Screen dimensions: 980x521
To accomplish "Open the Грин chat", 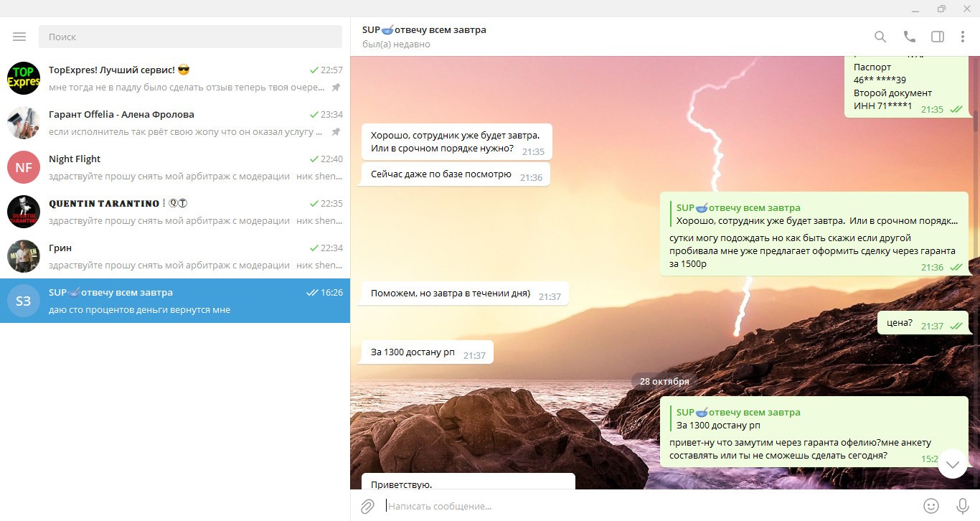I will [x=175, y=256].
